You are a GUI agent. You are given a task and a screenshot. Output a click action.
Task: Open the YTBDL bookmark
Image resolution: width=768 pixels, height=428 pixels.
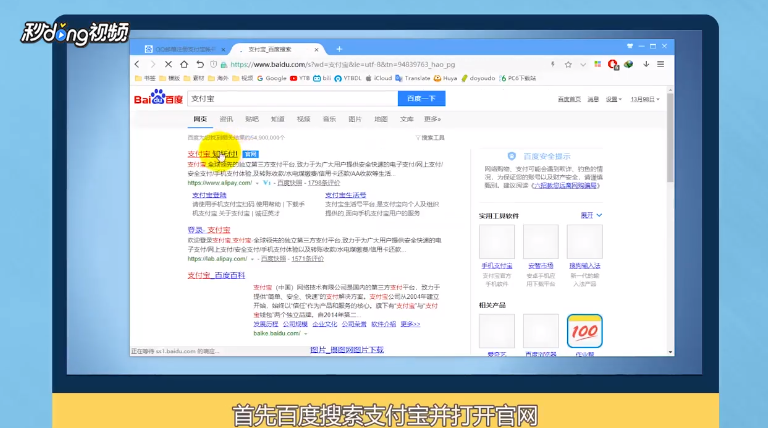point(348,78)
